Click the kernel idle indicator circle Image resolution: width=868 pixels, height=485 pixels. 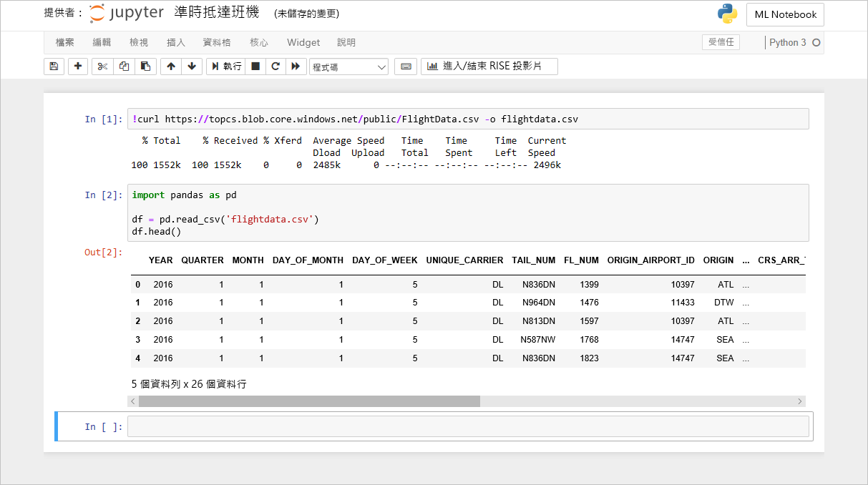pyautogui.click(x=816, y=43)
